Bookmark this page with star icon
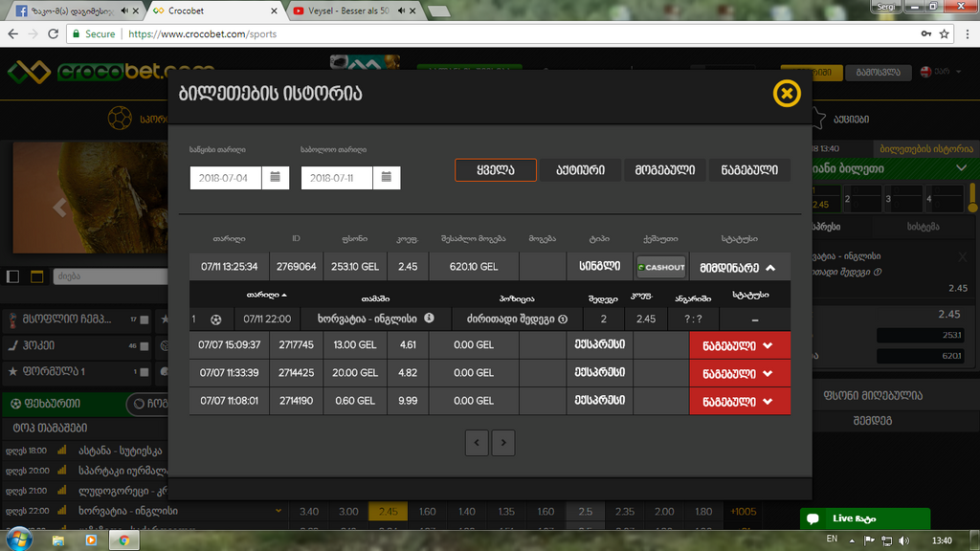This screenshot has width=980, height=551. click(x=944, y=33)
